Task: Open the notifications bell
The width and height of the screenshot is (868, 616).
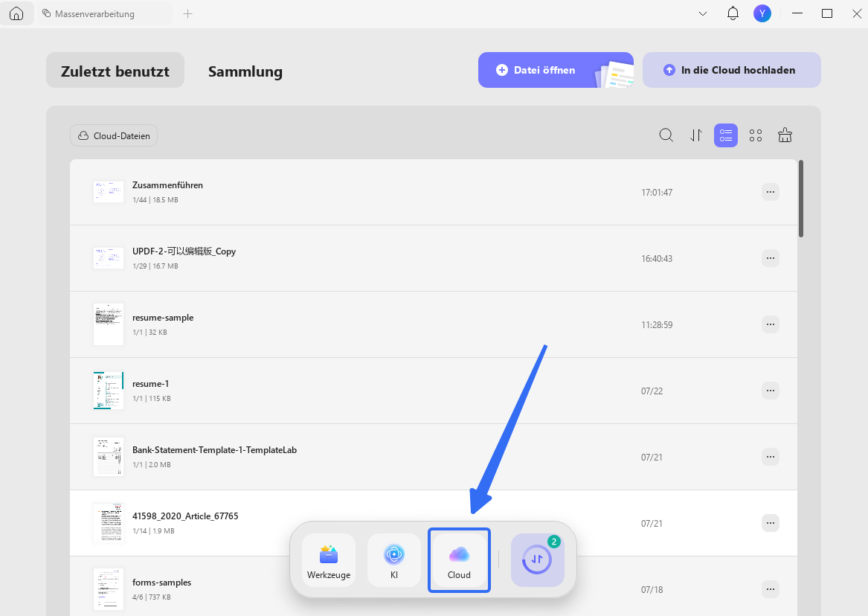Action: point(733,13)
